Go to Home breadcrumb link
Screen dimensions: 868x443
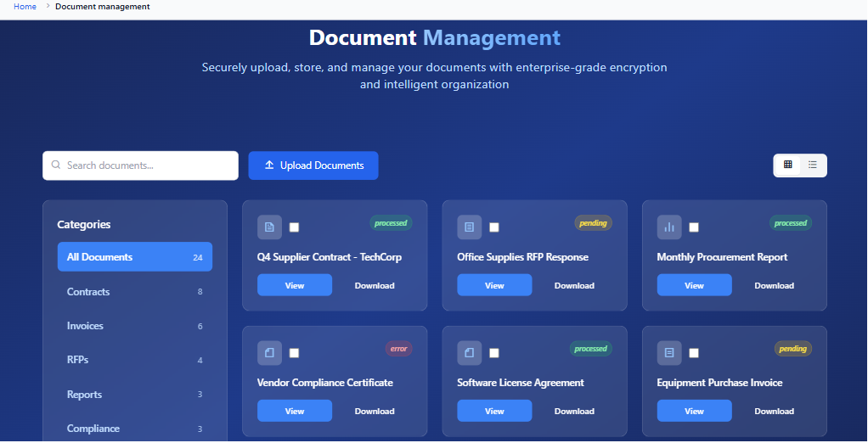point(25,7)
